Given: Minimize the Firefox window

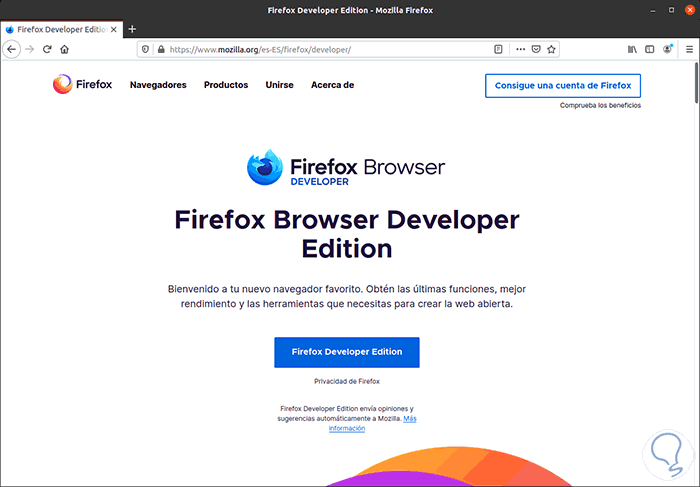Looking at the screenshot, I should [653, 10].
